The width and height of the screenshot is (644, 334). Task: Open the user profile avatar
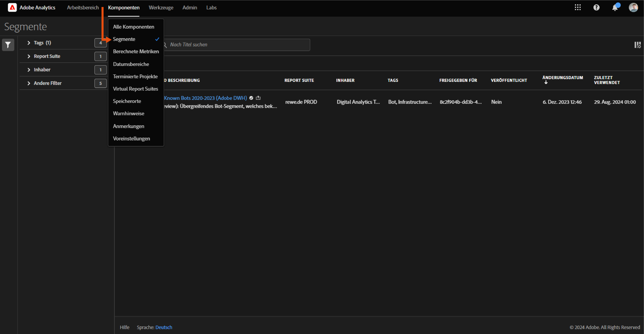click(x=633, y=8)
